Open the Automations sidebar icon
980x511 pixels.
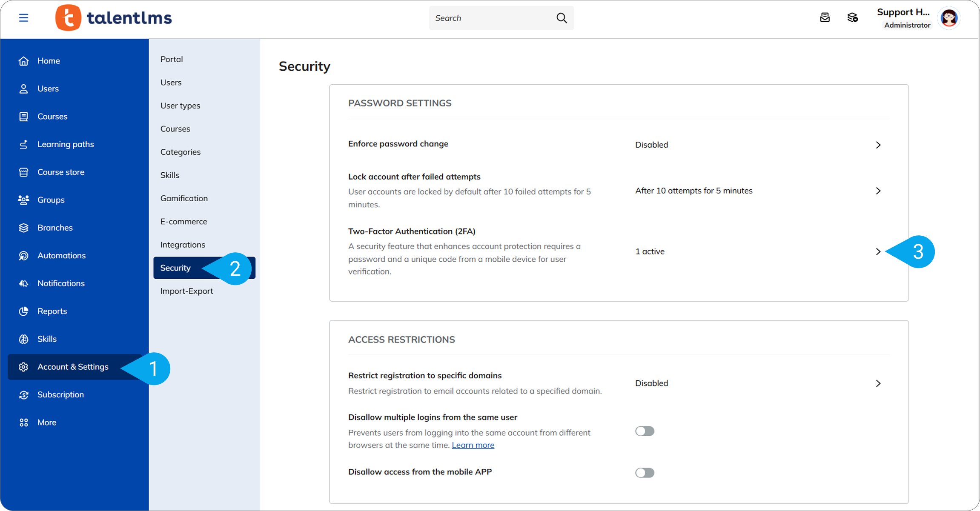pos(23,255)
